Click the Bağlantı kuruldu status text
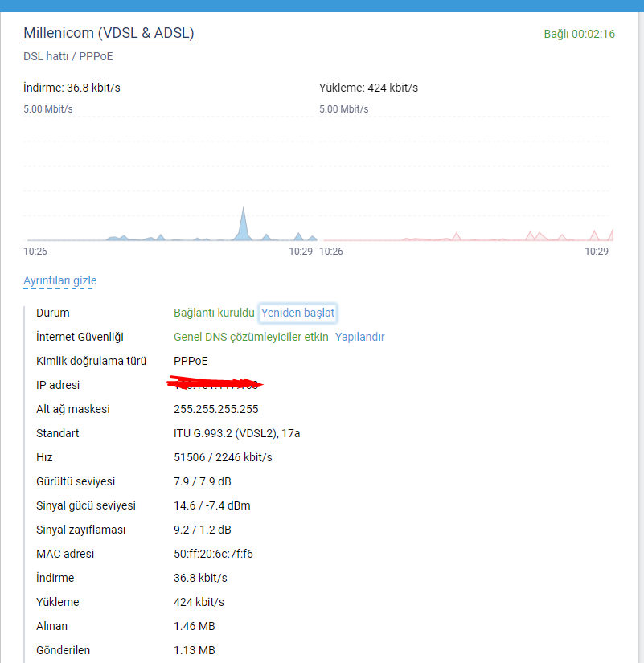The width and height of the screenshot is (644, 663). (x=214, y=313)
